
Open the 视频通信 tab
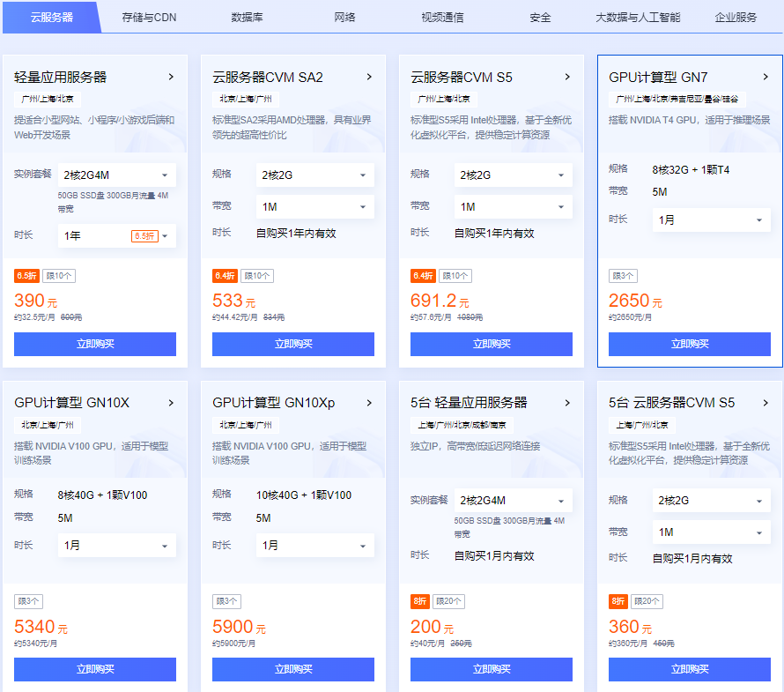[x=442, y=18]
